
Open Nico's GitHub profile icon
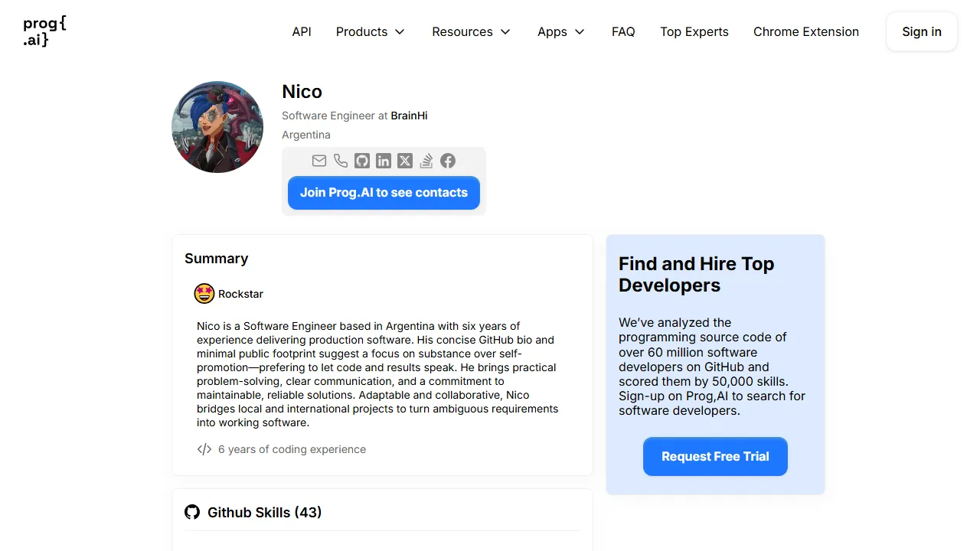[362, 161]
